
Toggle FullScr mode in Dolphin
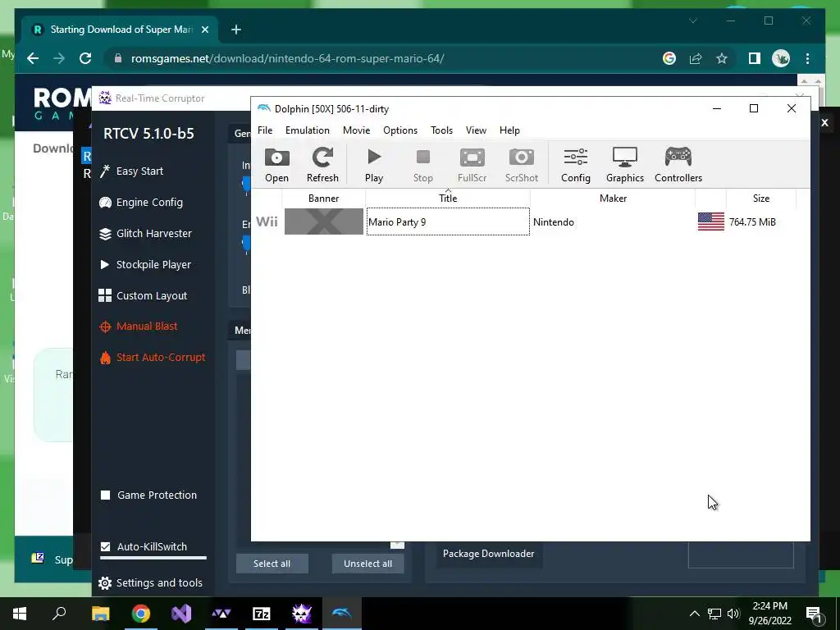pos(472,165)
